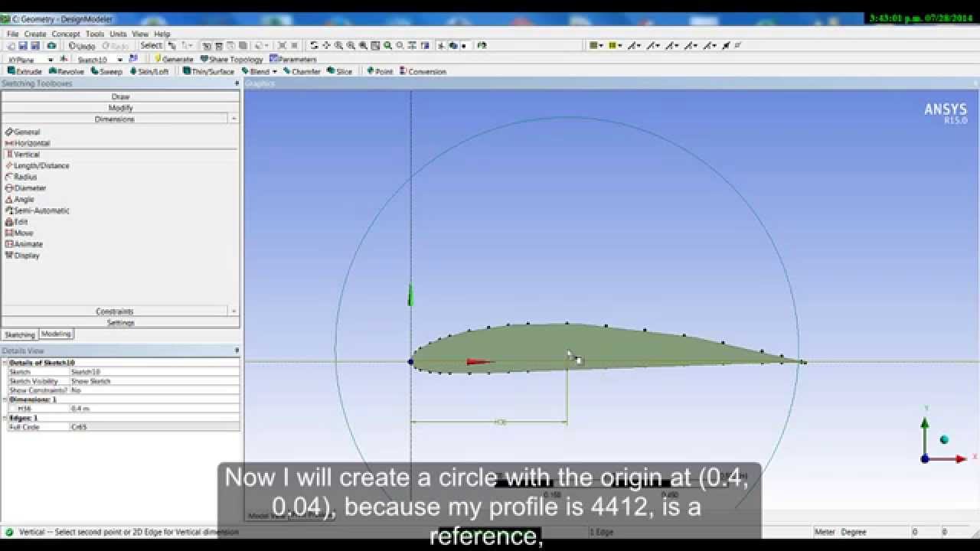The image size is (980, 551).
Task: Select the General dimension tool
Action: click(22, 132)
